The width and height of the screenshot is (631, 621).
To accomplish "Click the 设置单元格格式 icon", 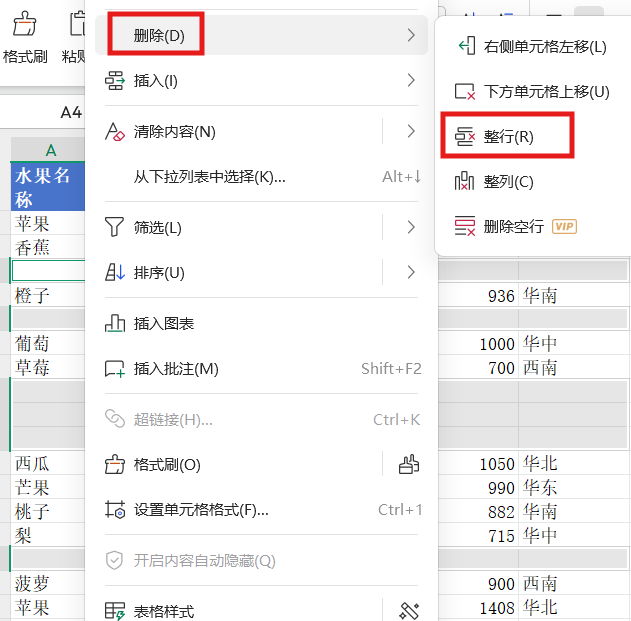I will coord(115,510).
